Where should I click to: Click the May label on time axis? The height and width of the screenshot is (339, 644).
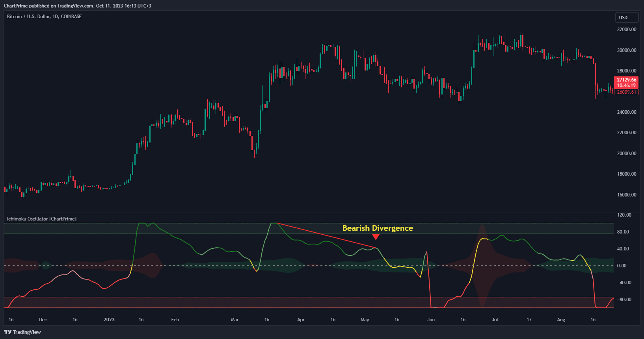click(x=365, y=320)
